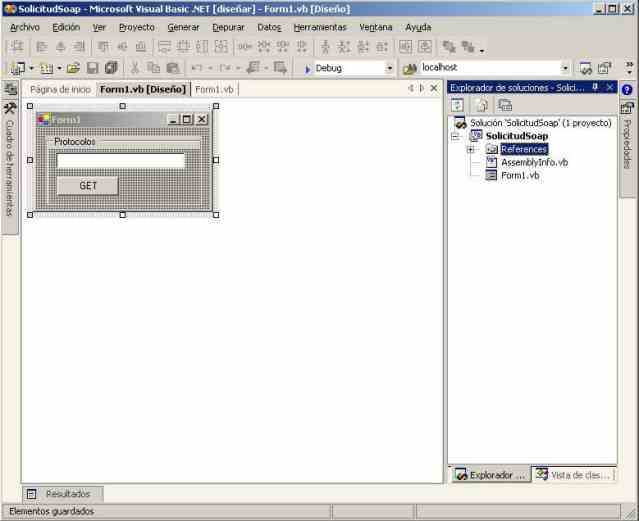
Task: Click the Navigate Backward icon
Action: pos(253,68)
